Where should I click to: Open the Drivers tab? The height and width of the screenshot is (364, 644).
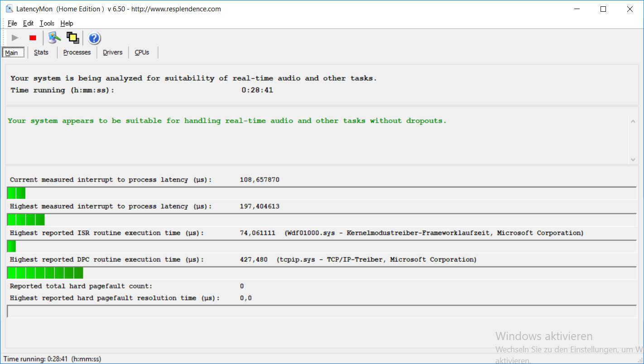tap(113, 53)
